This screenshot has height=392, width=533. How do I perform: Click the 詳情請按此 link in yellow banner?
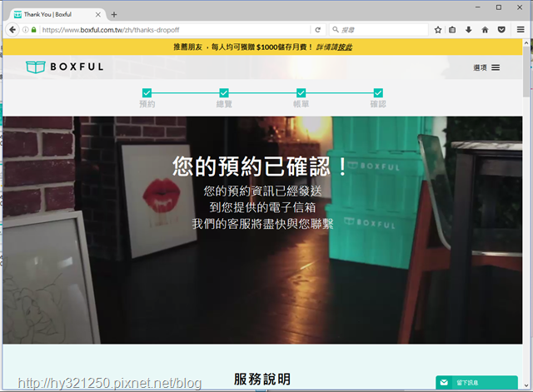334,47
